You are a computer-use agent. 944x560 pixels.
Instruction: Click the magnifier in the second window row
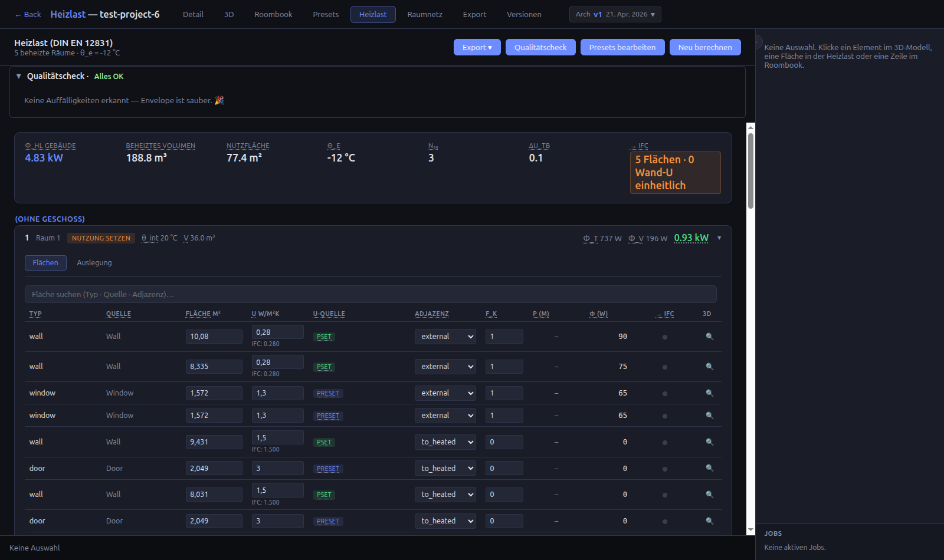[x=710, y=416]
